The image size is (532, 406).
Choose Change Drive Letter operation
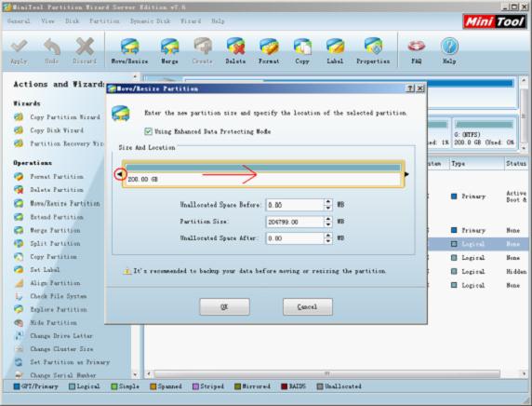click(54, 336)
